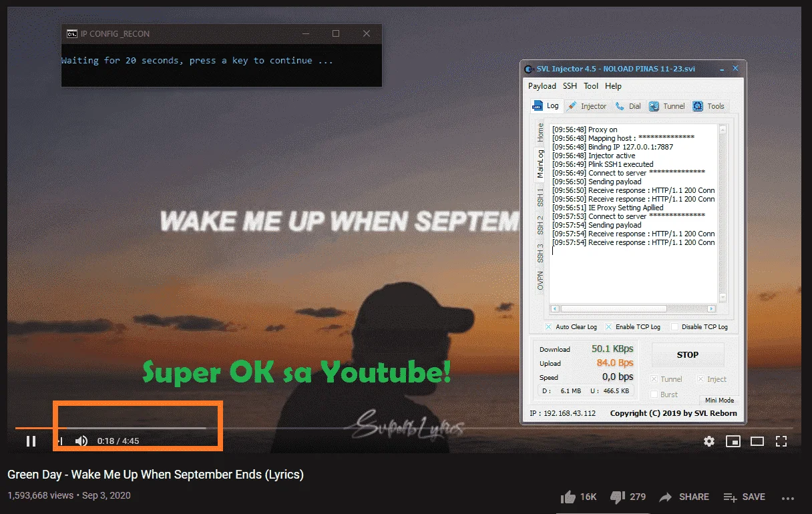Switch to theater mode icon
This screenshot has width=812, height=514.
tap(757, 441)
